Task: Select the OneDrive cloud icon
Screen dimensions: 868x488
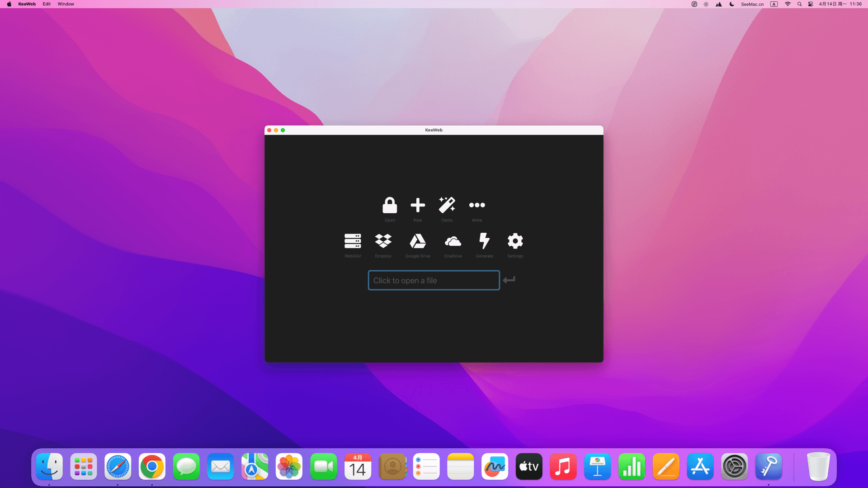Action: pyautogui.click(x=453, y=241)
